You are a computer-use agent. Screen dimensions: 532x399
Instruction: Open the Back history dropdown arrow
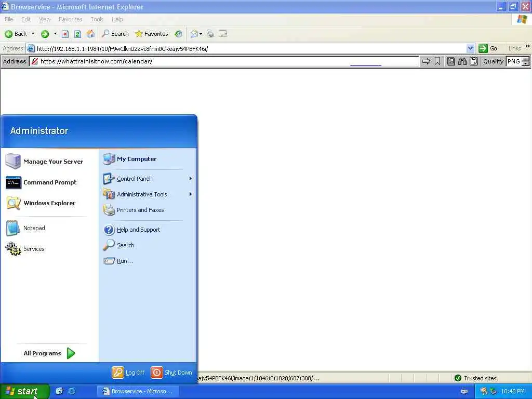(33, 34)
